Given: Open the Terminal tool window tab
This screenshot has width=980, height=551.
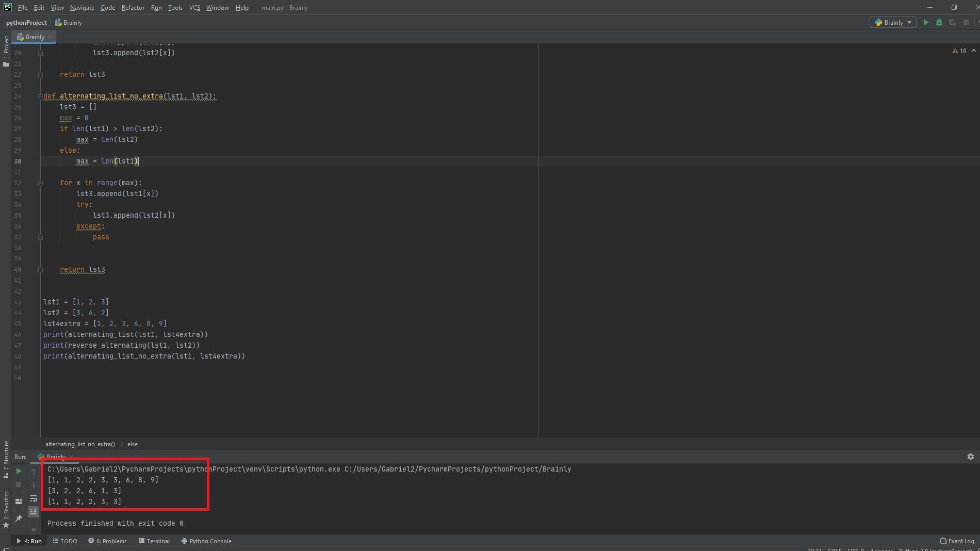Looking at the screenshot, I should (154, 541).
